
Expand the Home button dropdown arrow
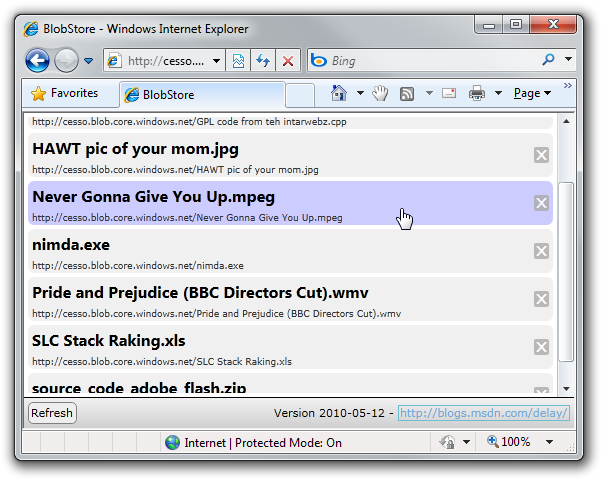(x=360, y=93)
